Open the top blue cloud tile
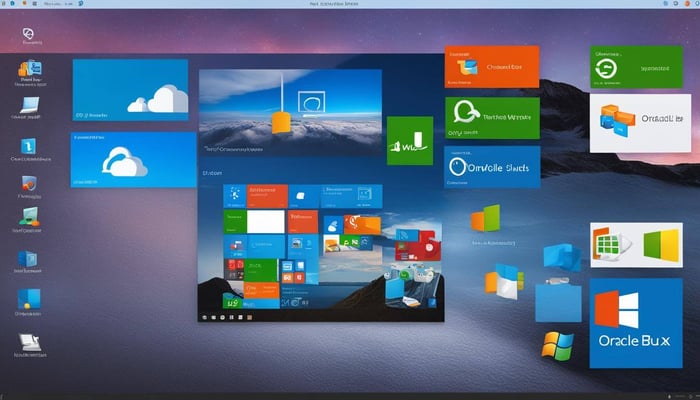The height and width of the screenshot is (400, 700). pos(130,91)
